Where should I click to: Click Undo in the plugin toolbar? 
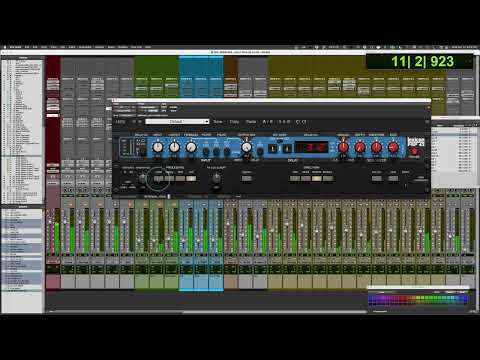[298, 122]
